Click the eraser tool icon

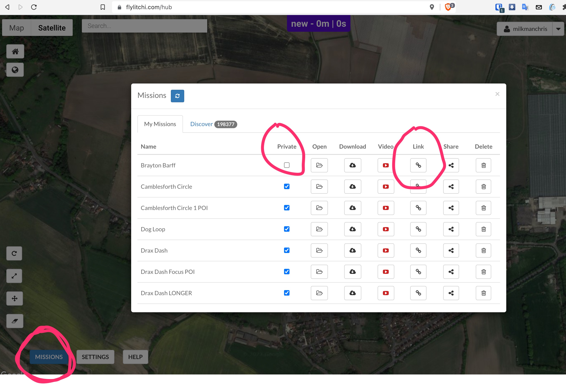(14, 321)
